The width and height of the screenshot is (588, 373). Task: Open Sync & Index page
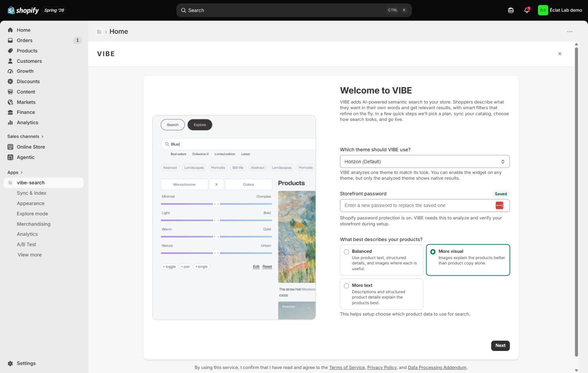pyautogui.click(x=32, y=193)
